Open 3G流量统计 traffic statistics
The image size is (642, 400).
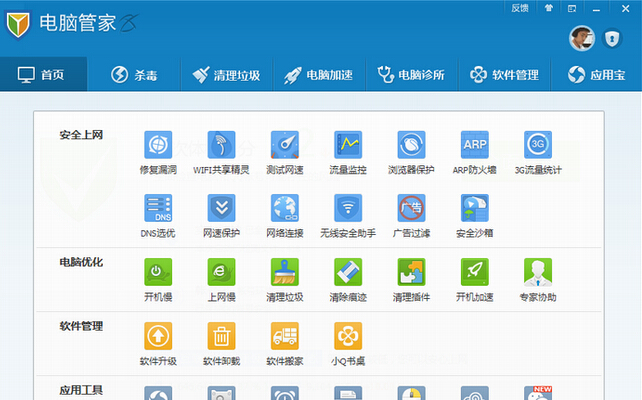538,145
